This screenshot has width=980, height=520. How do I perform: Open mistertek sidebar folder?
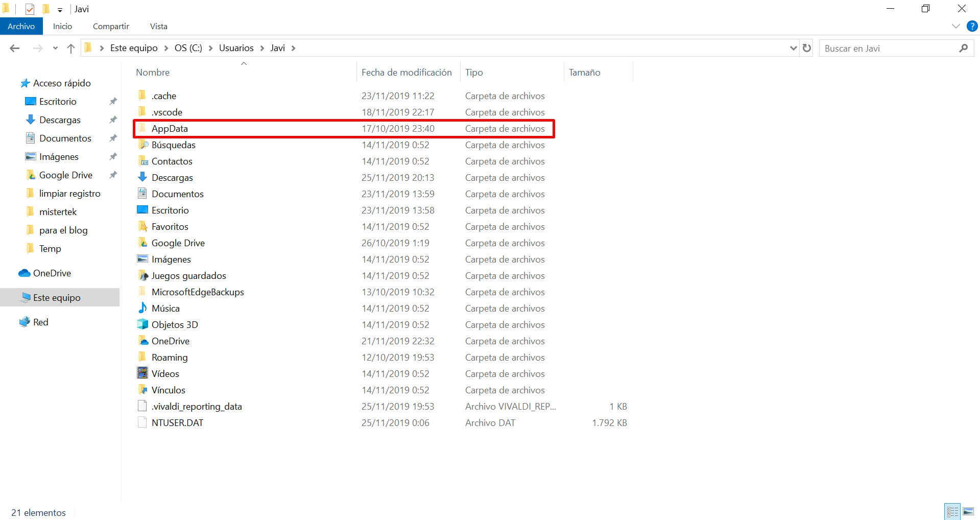point(58,211)
